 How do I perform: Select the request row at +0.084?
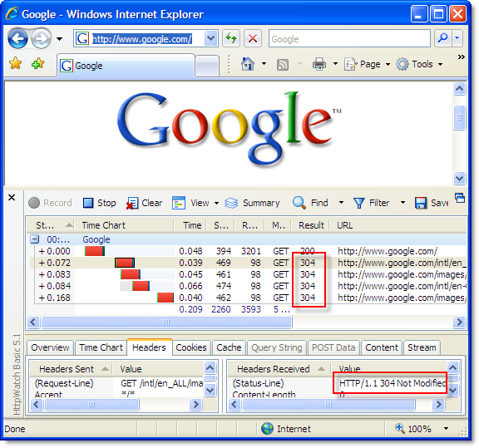[x=248, y=286]
